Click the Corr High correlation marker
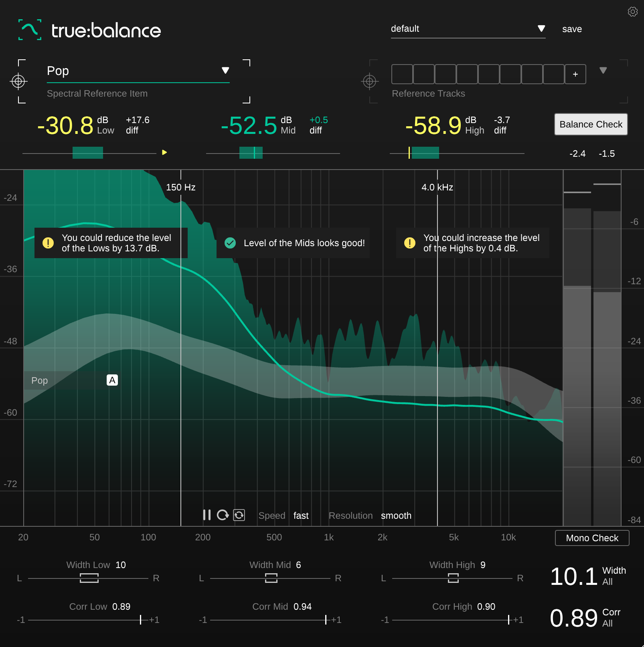Image resolution: width=644 pixels, height=647 pixels. tap(508, 620)
